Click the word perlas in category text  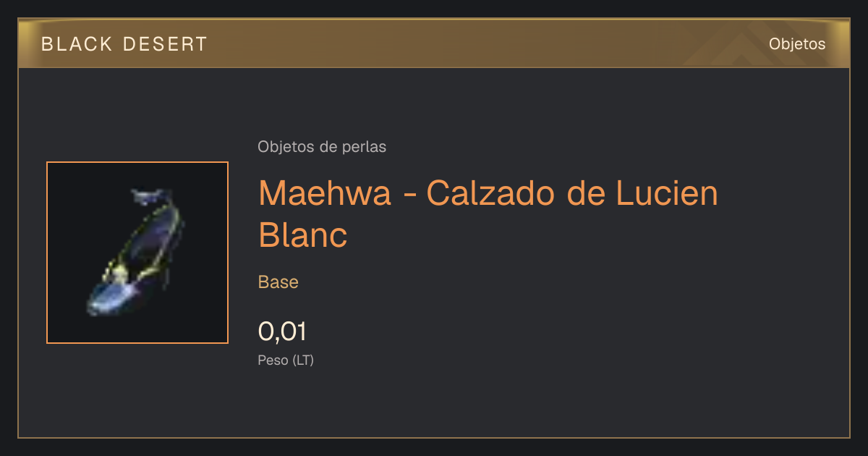(x=366, y=148)
